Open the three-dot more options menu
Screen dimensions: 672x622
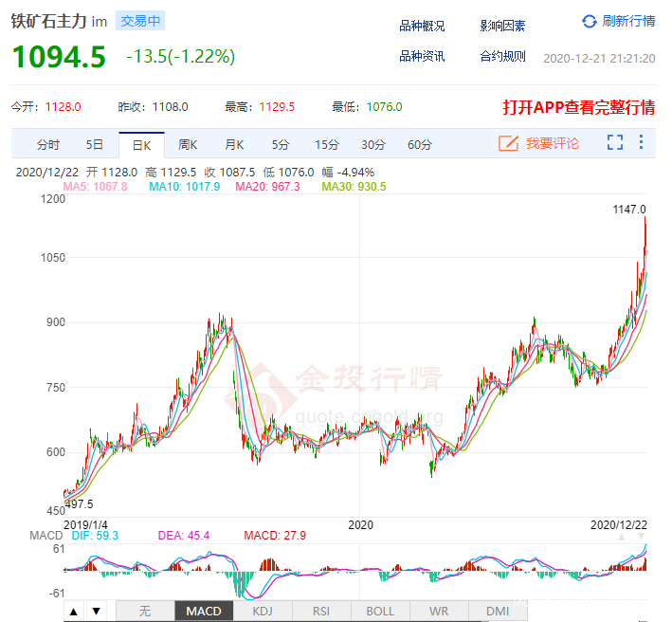tap(641, 142)
